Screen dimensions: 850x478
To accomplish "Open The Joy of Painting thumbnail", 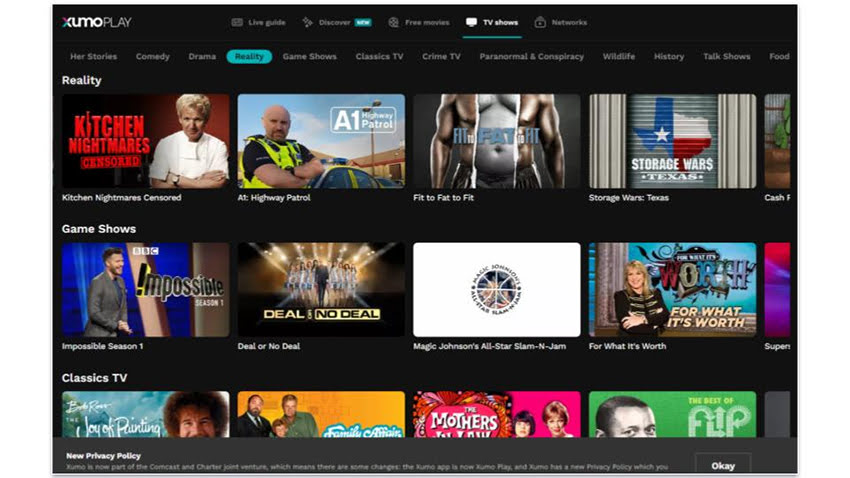I will click(x=145, y=414).
